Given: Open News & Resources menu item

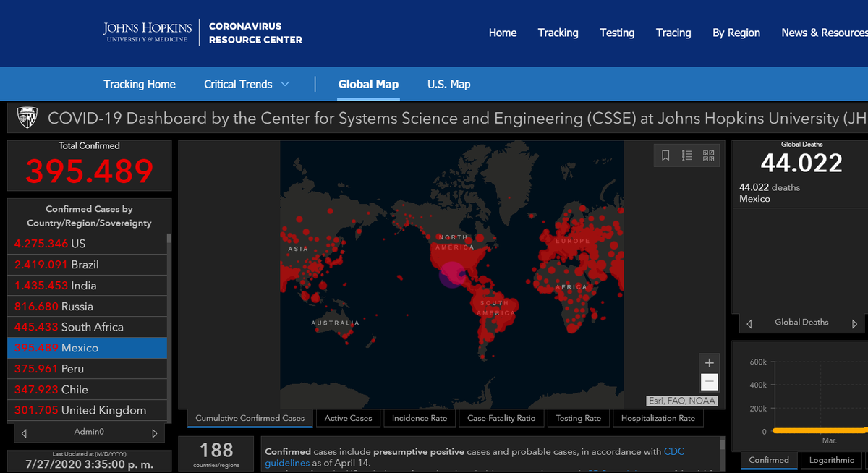Looking at the screenshot, I should click(x=825, y=33).
